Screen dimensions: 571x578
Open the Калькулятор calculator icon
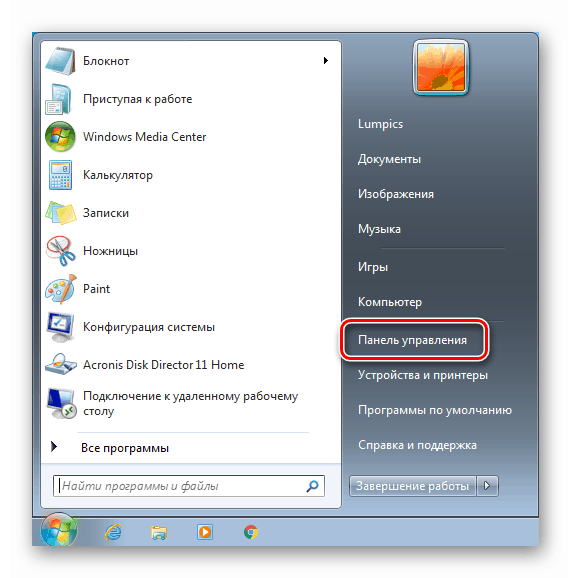pyautogui.click(x=60, y=175)
